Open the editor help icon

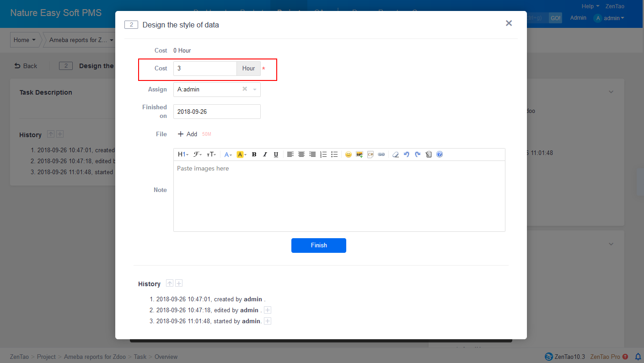[440, 155]
